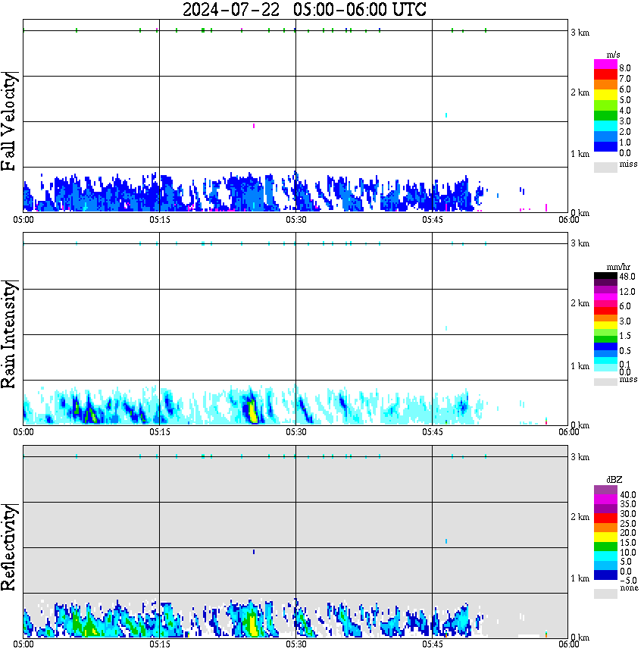Click the 'm/s' unit label
The width and height of the screenshot is (644, 658).
click(613, 55)
